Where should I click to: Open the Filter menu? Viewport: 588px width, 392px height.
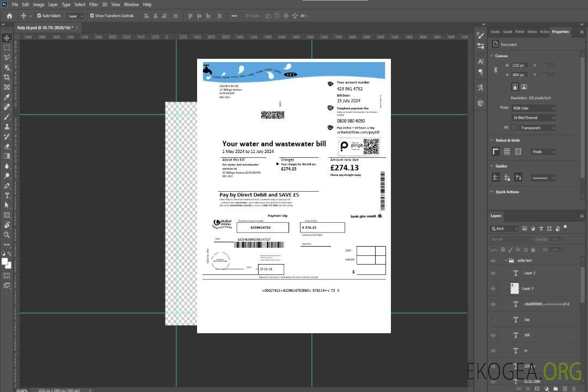click(94, 4)
